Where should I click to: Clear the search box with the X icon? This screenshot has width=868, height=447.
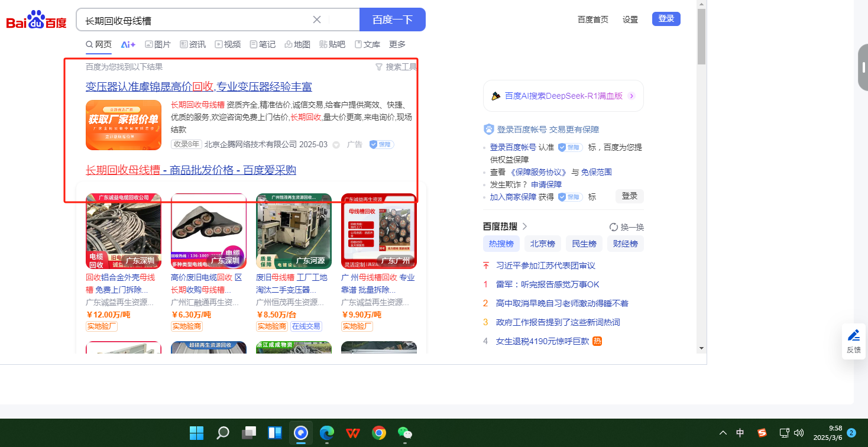point(317,20)
